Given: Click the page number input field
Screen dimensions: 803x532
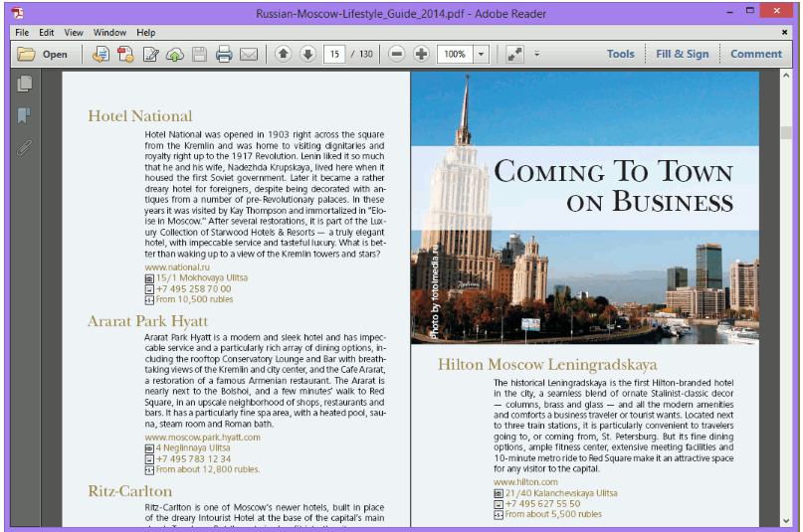Looking at the screenshot, I should 334,54.
